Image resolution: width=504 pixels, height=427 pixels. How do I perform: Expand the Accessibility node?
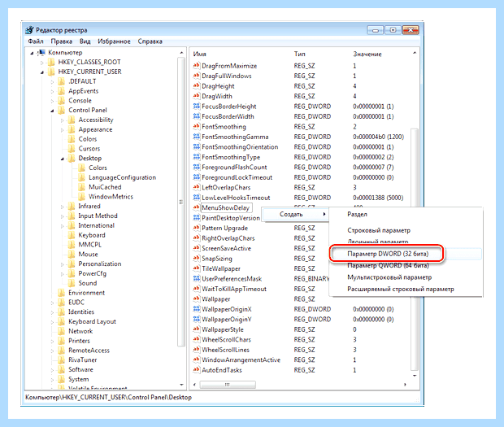pyautogui.click(x=63, y=120)
